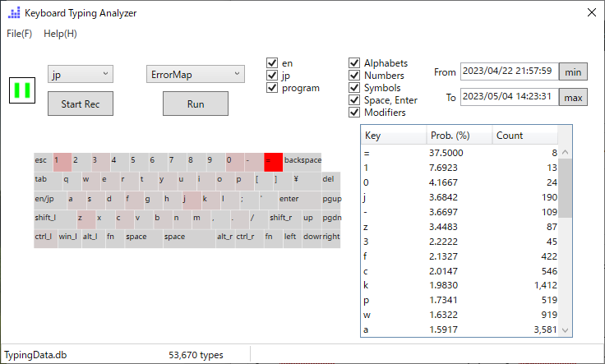
Task: Click the esc key on keyboard map
Action: pos(44,162)
